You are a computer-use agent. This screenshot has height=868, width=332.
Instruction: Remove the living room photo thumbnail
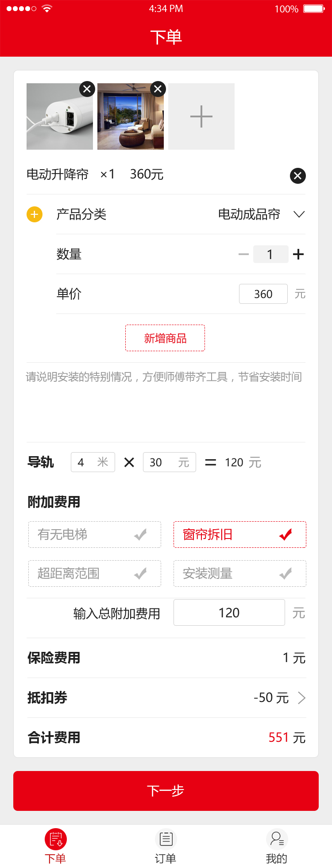click(x=158, y=89)
